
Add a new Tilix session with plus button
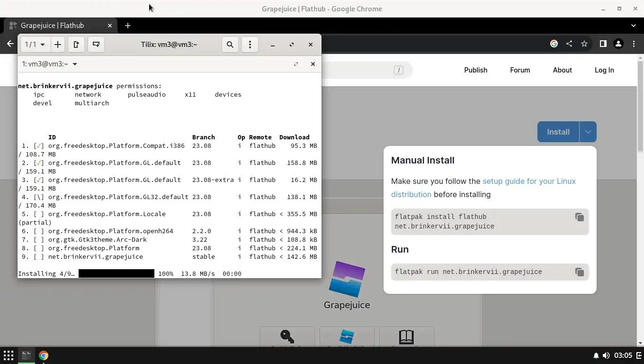pos(58,45)
